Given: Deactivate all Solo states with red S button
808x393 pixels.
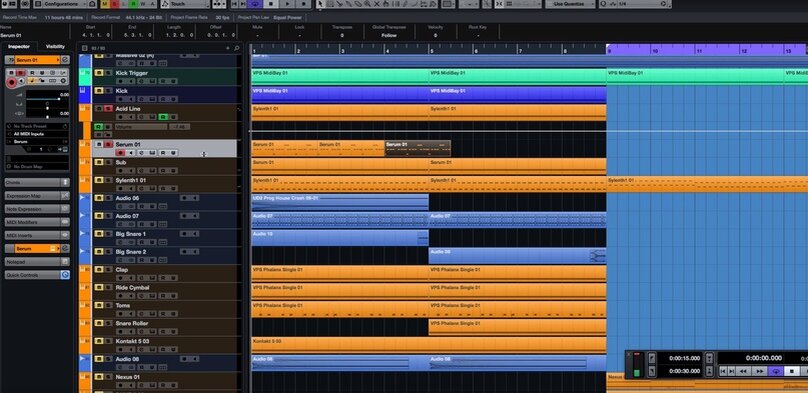Looking at the screenshot, I should tap(115, 4).
